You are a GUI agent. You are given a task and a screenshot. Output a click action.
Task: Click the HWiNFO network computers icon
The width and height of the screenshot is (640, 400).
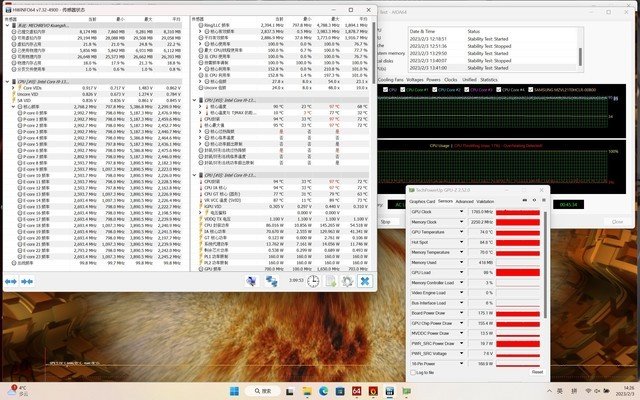pyautogui.click(x=272, y=281)
